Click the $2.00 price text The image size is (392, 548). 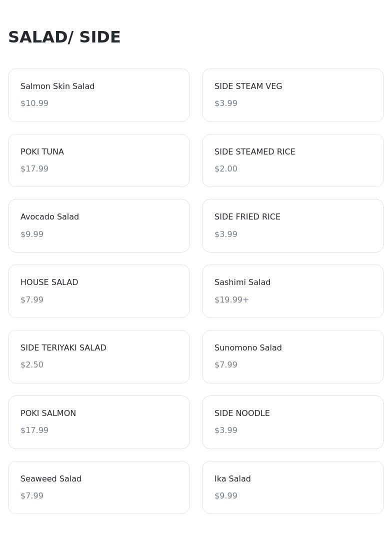[x=226, y=169]
